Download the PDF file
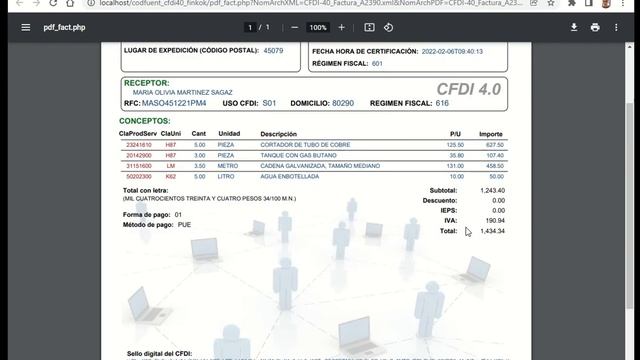The width and height of the screenshot is (640, 360). (574, 27)
